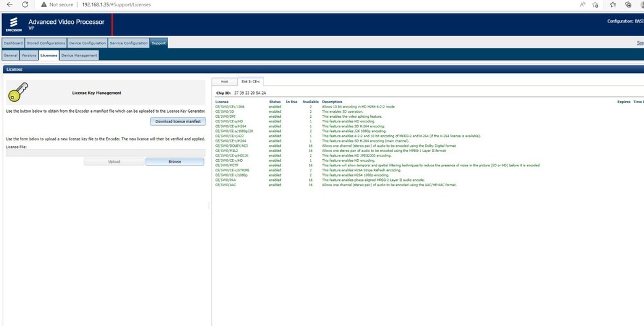Switch to the Host license tab
This screenshot has width=644, height=326.
click(225, 81)
